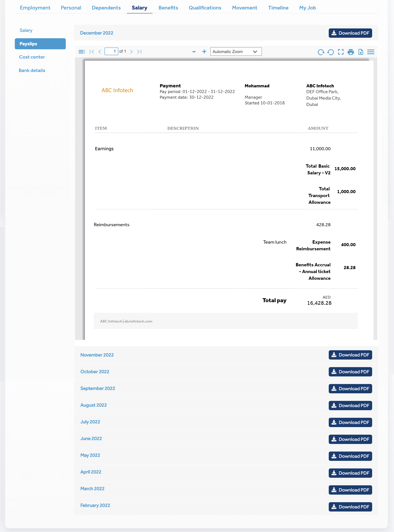Rotate payslip clockwise
The image size is (394, 532).
point(321,52)
